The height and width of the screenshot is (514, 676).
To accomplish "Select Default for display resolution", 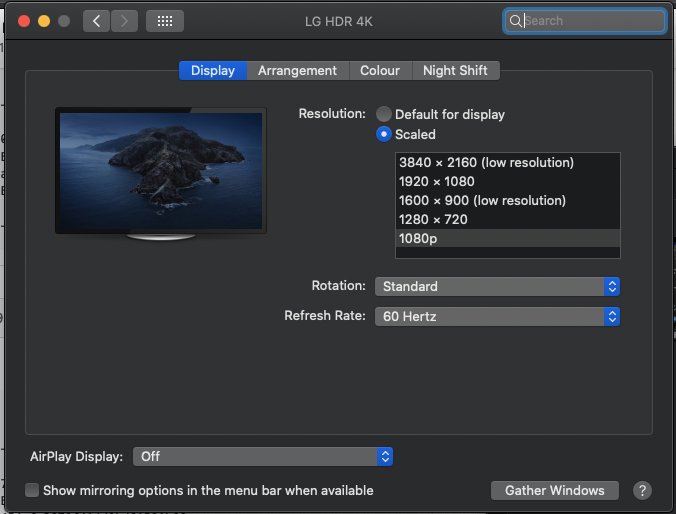I will tap(384, 114).
